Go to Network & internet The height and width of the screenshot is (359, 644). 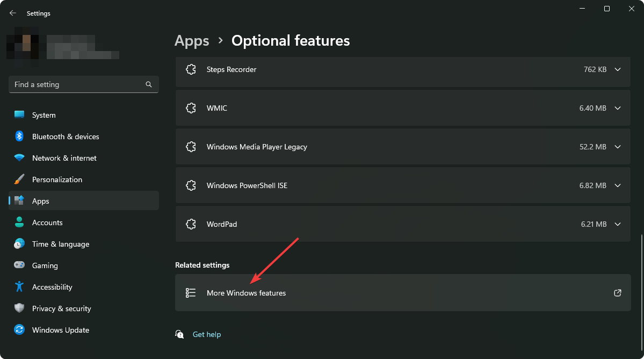point(84,157)
